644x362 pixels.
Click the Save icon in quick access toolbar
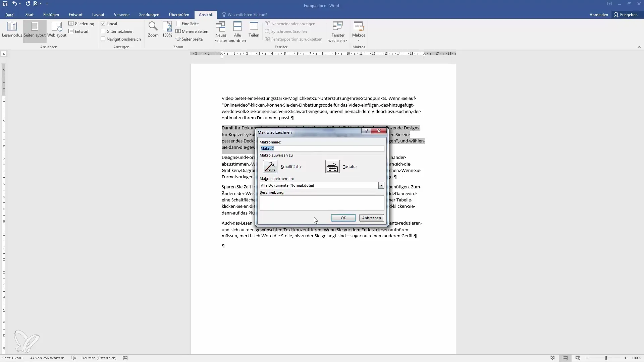(5, 4)
